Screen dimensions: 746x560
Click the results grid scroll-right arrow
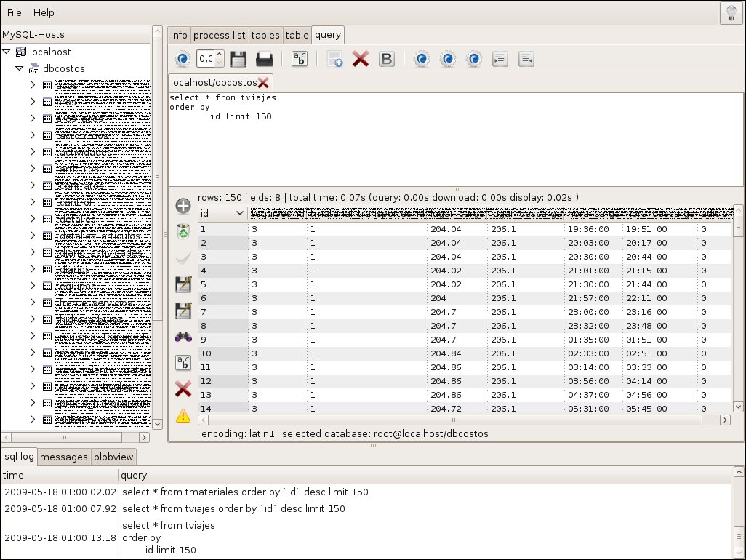725,420
